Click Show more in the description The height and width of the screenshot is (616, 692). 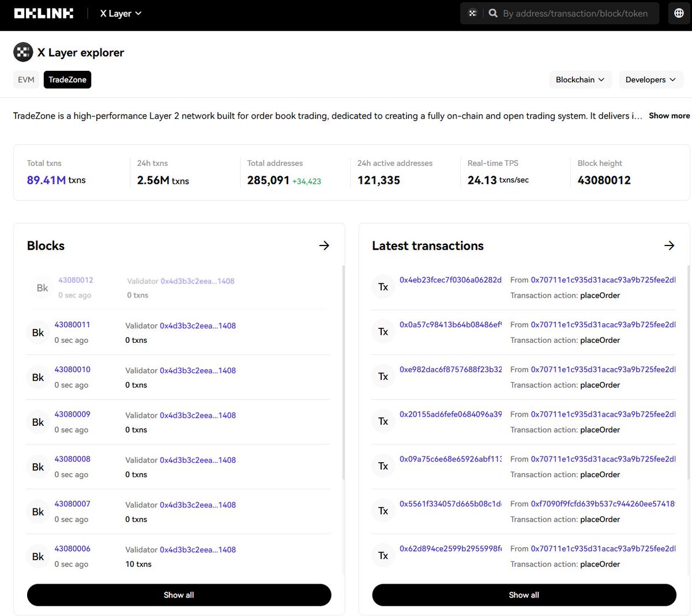[x=669, y=116]
